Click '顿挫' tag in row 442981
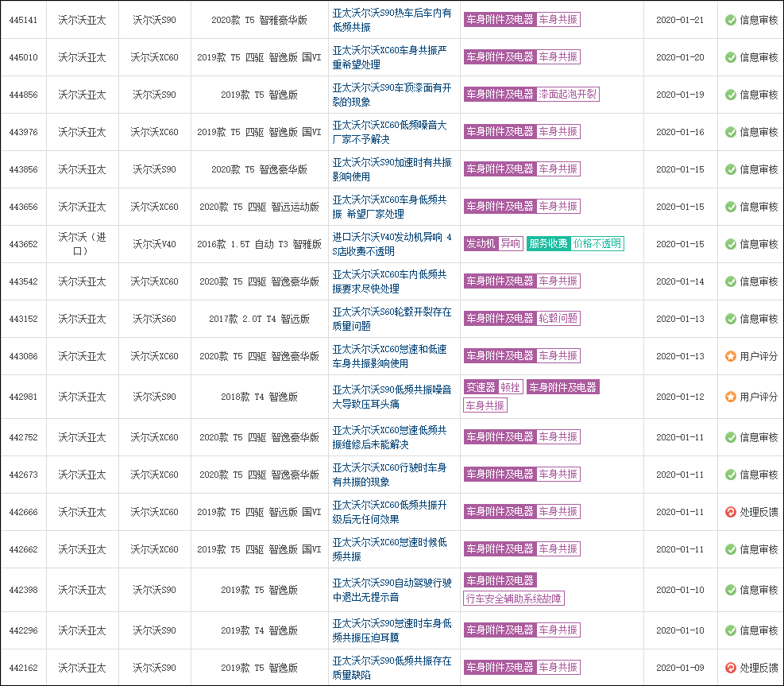Viewport: 784px width, 686px height. 511,387
